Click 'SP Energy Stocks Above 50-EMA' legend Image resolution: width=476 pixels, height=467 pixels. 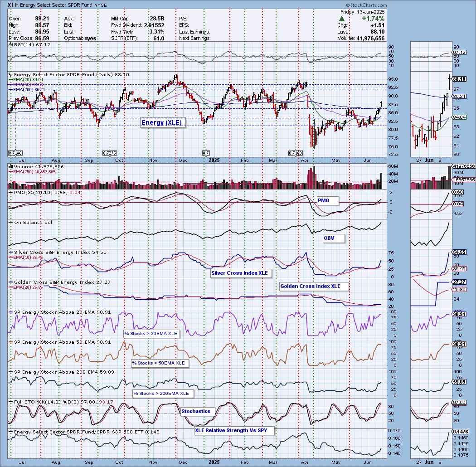(60, 342)
